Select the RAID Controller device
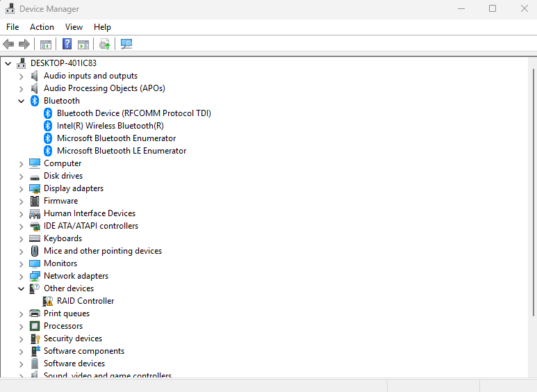This screenshot has width=537, height=392. click(x=85, y=301)
